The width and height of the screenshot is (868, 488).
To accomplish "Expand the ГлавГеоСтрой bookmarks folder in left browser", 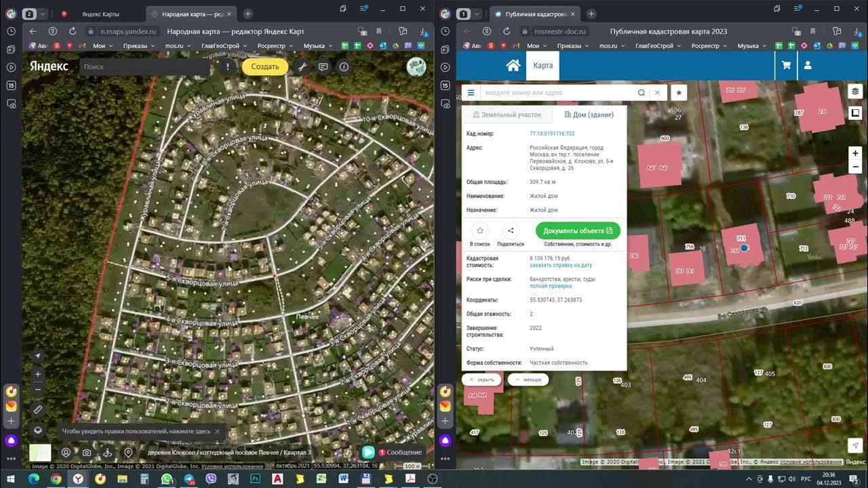I will click(224, 46).
